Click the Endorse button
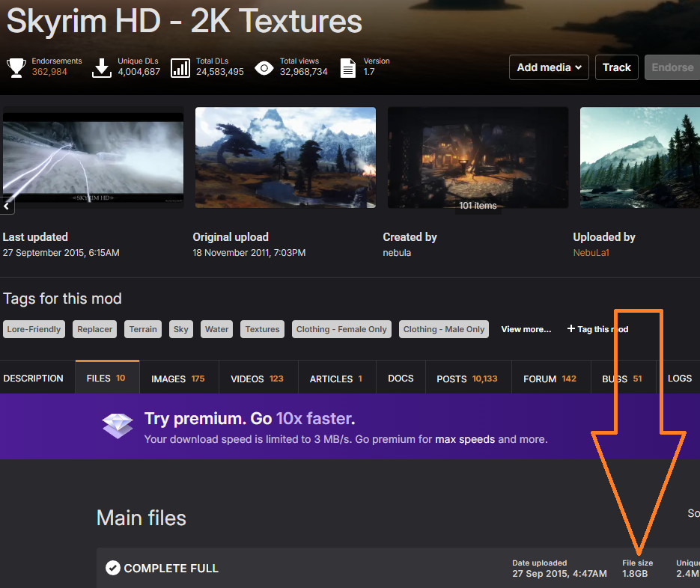 pos(672,67)
